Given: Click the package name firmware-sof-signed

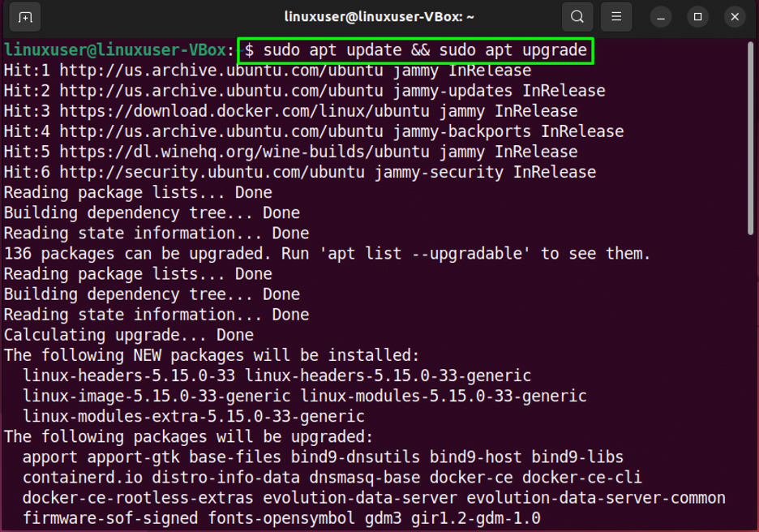Looking at the screenshot, I should click(110, 518).
